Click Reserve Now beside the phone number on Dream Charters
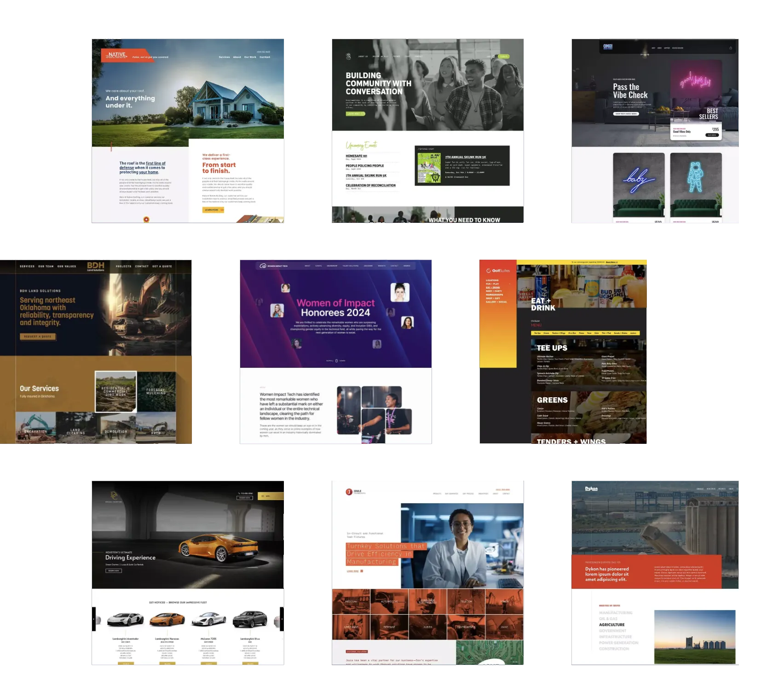 (245, 498)
